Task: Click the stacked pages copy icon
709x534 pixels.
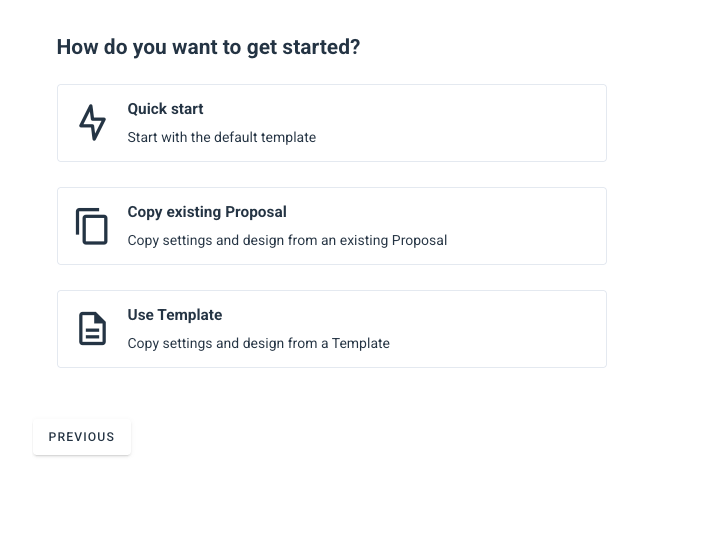Action: (92, 226)
